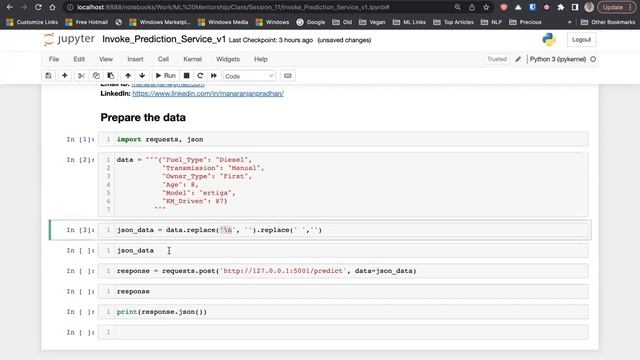The height and width of the screenshot is (360, 640).
Task: Click Python 3 (ipykernel) kernel name
Action: pos(558,59)
